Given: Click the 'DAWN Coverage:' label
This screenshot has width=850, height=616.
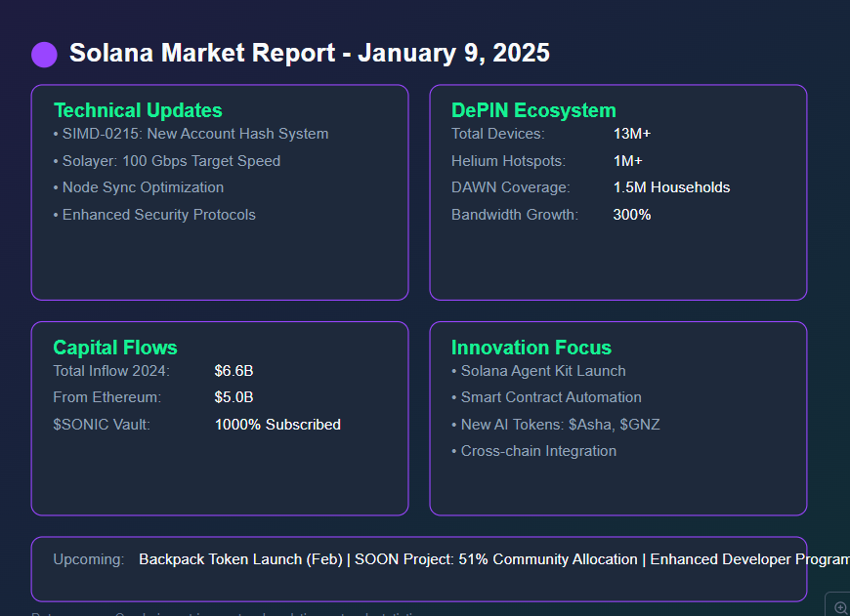Looking at the screenshot, I should [x=510, y=187].
